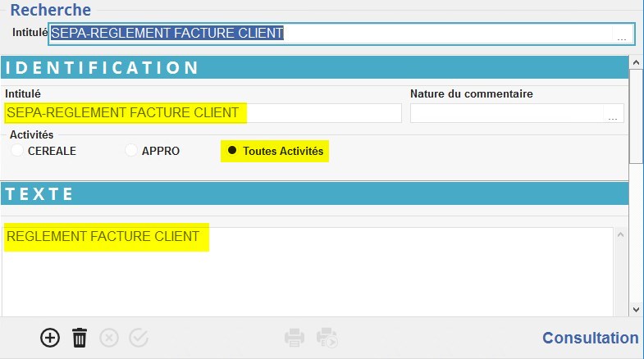Click into the Recherche Intitulé search field
The width and height of the screenshot is (644, 359).
(328, 34)
